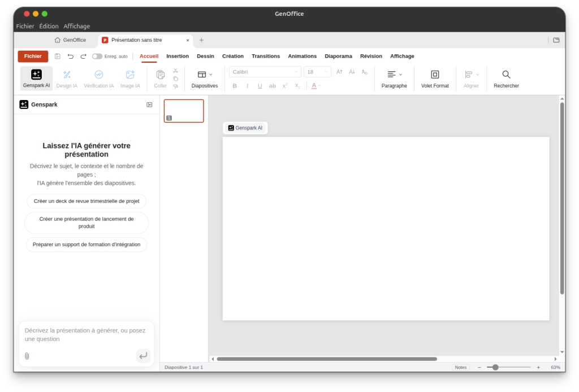
Task: Choose 'Créer une présentation de lancement de produit'
Action: tap(87, 223)
